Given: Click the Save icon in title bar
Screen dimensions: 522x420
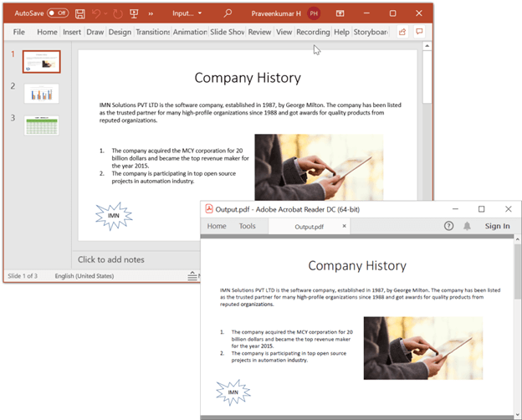Looking at the screenshot, I should (80, 13).
